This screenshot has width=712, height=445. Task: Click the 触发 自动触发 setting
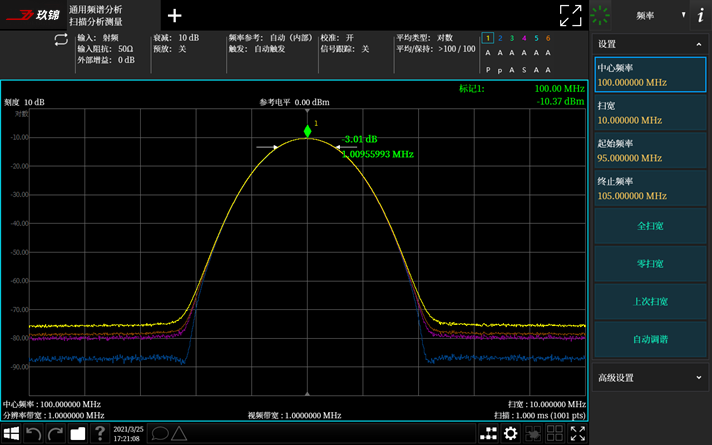tap(257, 49)
